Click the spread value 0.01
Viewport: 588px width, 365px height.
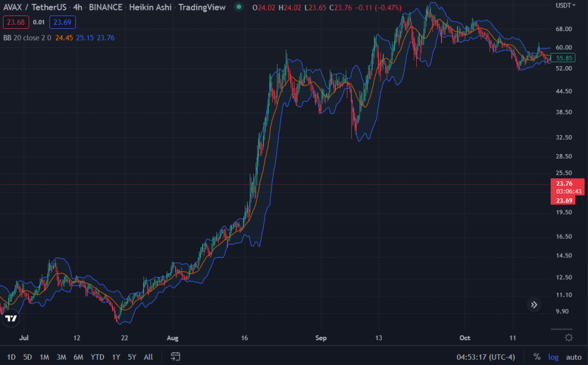click(38, 22)
